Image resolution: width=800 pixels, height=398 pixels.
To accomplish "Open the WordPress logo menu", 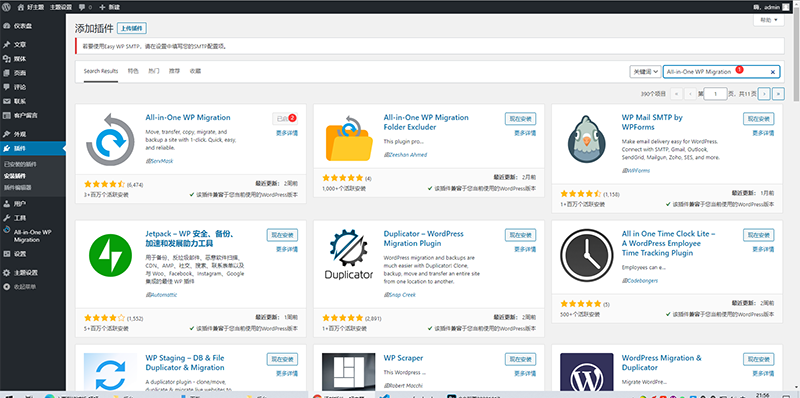I will (x=7, y=7).
